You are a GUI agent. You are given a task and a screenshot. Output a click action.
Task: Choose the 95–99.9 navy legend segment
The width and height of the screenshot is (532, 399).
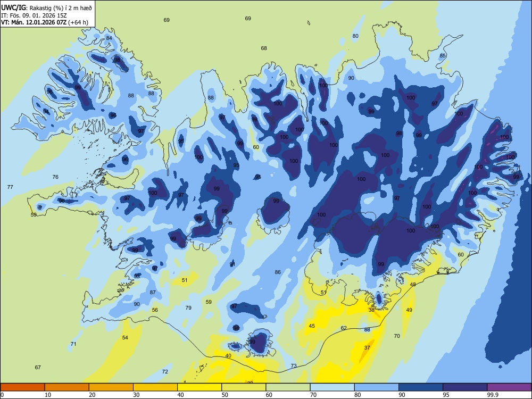pyautogui.click(x=465, y=387)
